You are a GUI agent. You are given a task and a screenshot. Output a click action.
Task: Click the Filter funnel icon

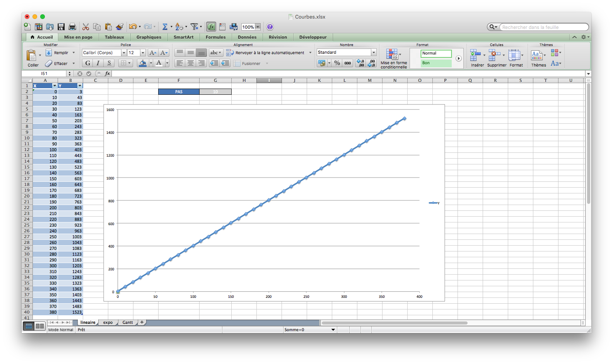pyautogui.click(x=195, y=27)
